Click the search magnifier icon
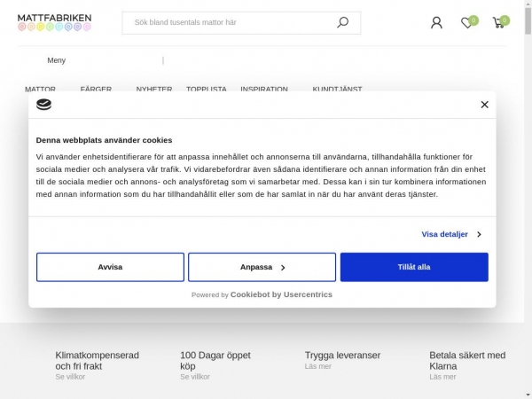Viewport: 532px width, 399px height. pyautogui.click(x=342, y=22)
